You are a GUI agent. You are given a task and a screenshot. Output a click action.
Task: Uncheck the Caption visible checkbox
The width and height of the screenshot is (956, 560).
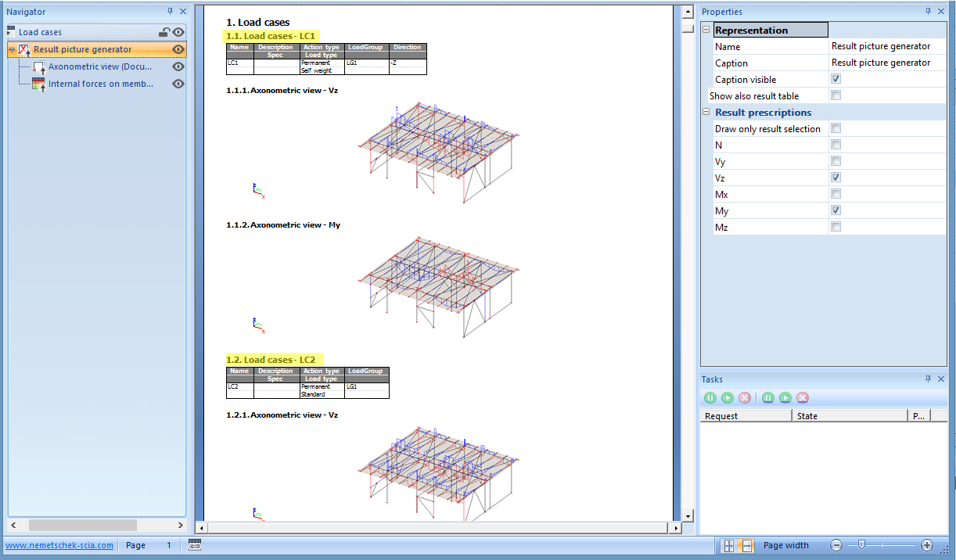(836, 79)
